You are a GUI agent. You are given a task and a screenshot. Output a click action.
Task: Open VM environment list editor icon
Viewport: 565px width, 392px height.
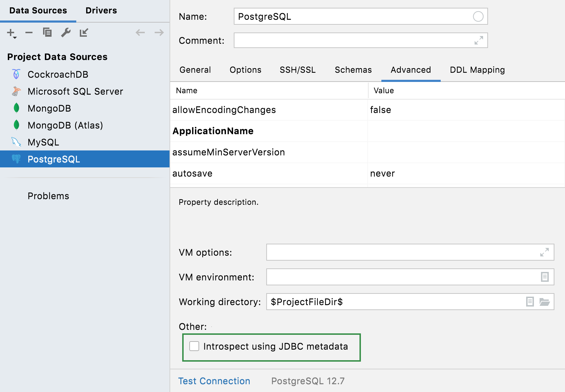coord(544,277)
